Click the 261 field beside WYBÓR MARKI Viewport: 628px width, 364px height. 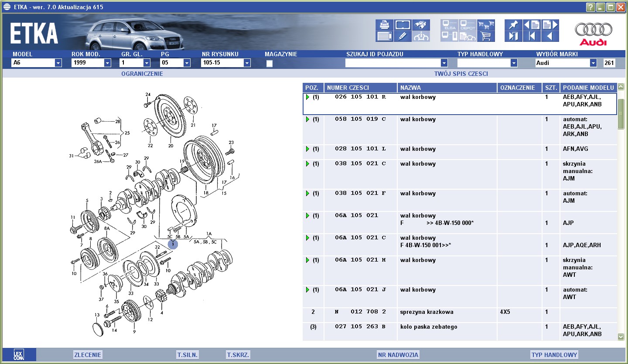pos(609,63)
